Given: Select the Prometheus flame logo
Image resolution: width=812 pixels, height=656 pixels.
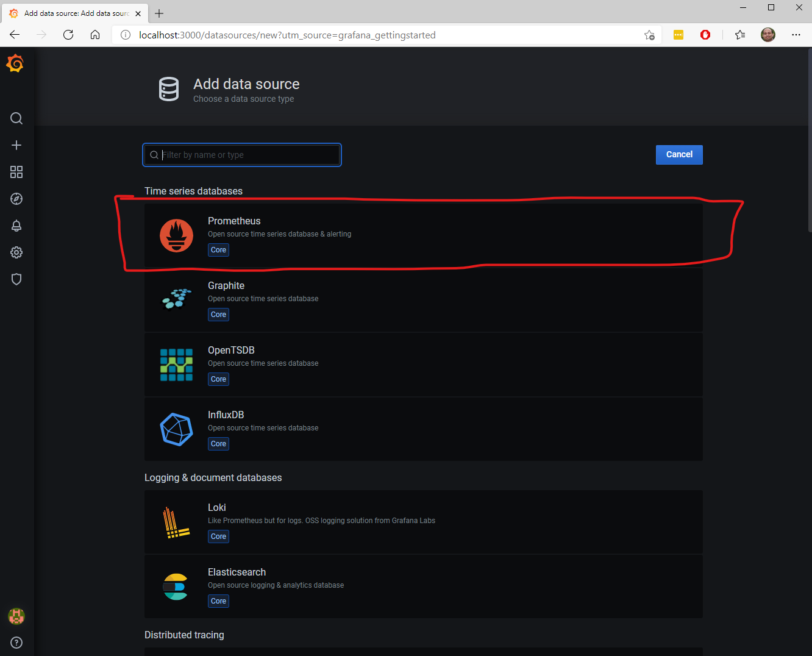Looking at the screenshot, I should click(x=176, y=235).
